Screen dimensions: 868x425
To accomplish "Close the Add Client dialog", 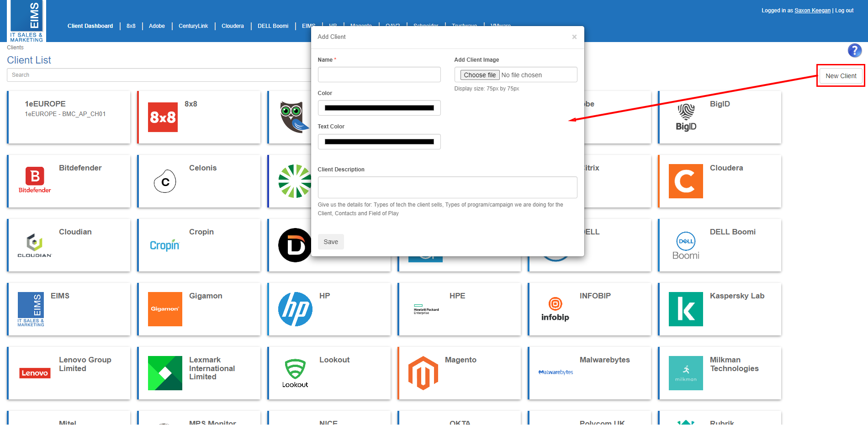I will pos(574,37).
